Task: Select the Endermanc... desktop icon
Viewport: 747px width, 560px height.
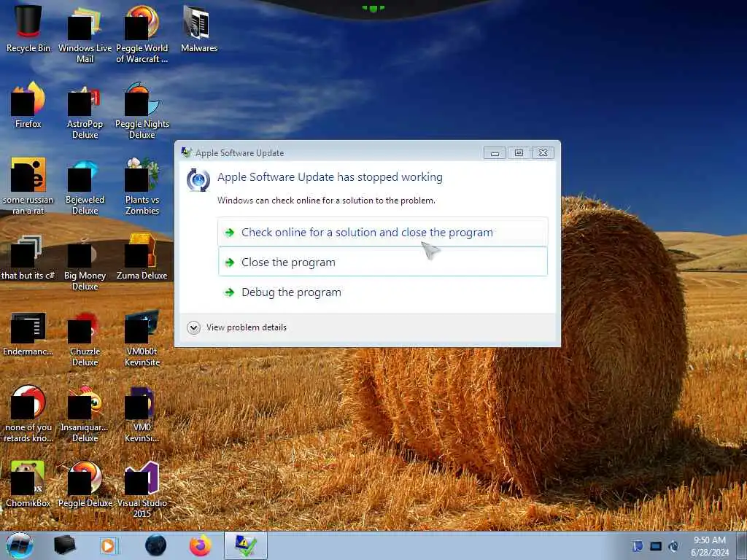Action: coord(28,332)
